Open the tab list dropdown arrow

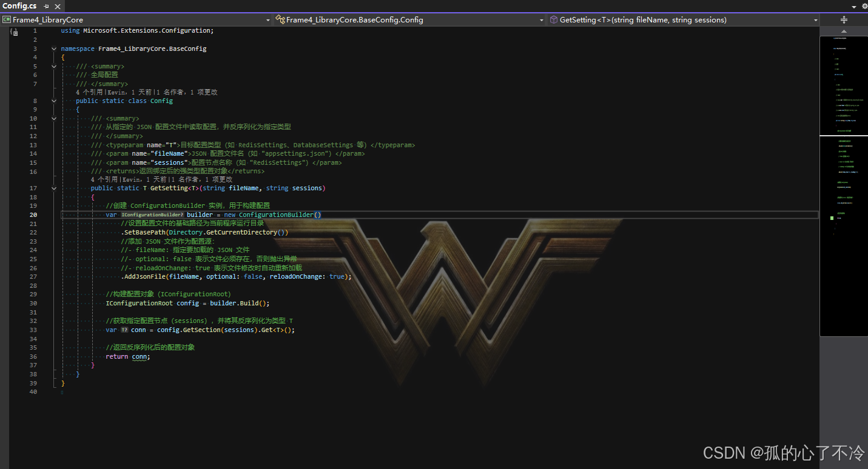[854, 6]
